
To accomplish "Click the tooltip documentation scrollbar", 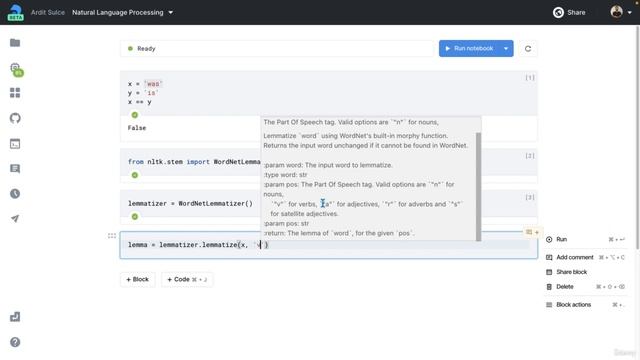I will pos(478,187).
